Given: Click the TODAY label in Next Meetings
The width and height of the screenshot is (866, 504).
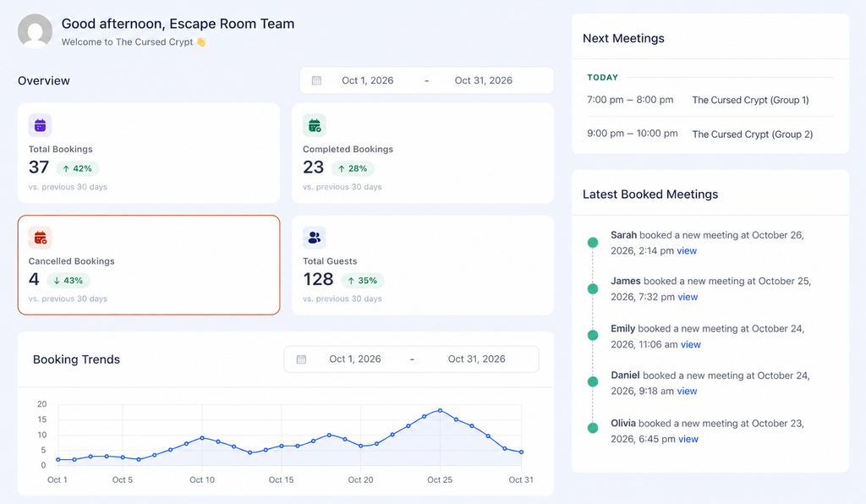Looking at the screenshot, I should coord(602,77).
